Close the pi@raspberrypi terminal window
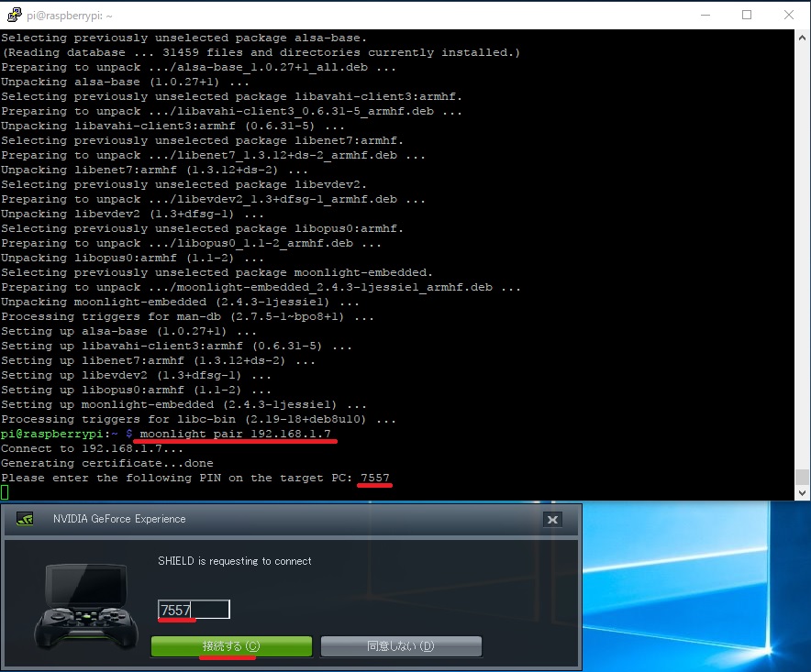 tap(789, 15)
